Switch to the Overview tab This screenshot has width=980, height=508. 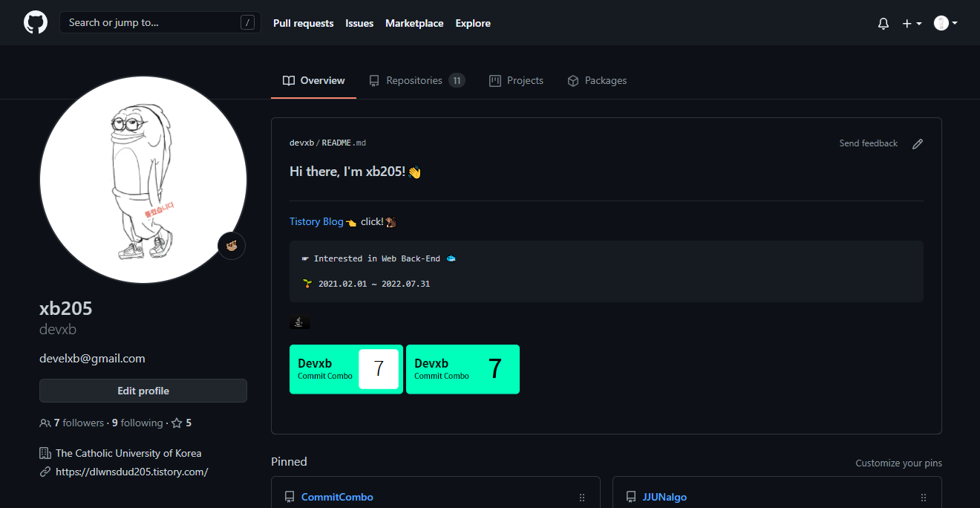pos(313,80)
